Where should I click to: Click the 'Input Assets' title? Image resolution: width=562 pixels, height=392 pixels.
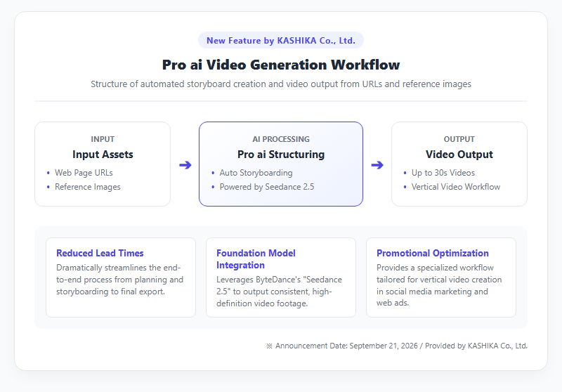(x=103, y=155)
